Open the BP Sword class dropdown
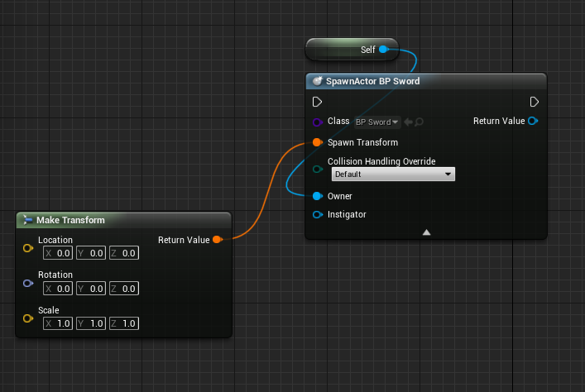 click(x=377, y=122)
